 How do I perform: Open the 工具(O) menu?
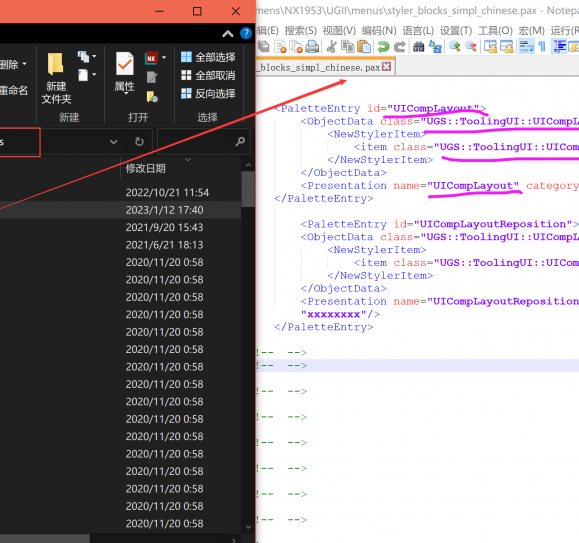[x=495, y=31]
